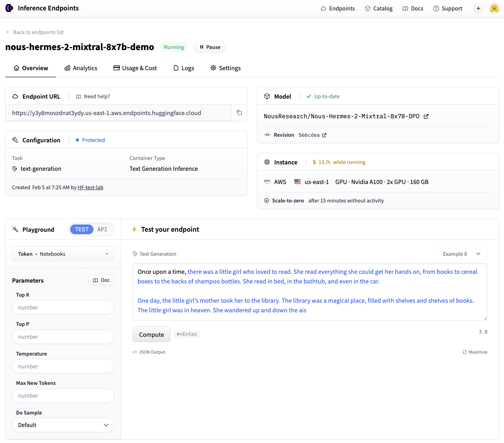Change Do Sample from Default

pyautogui.click(x=63, y=425)
